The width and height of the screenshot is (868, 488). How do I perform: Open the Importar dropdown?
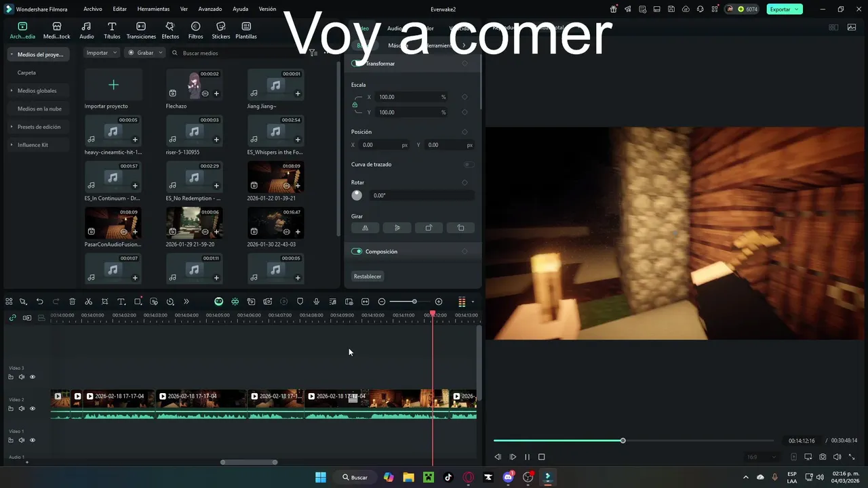click(x=102, y=53)
